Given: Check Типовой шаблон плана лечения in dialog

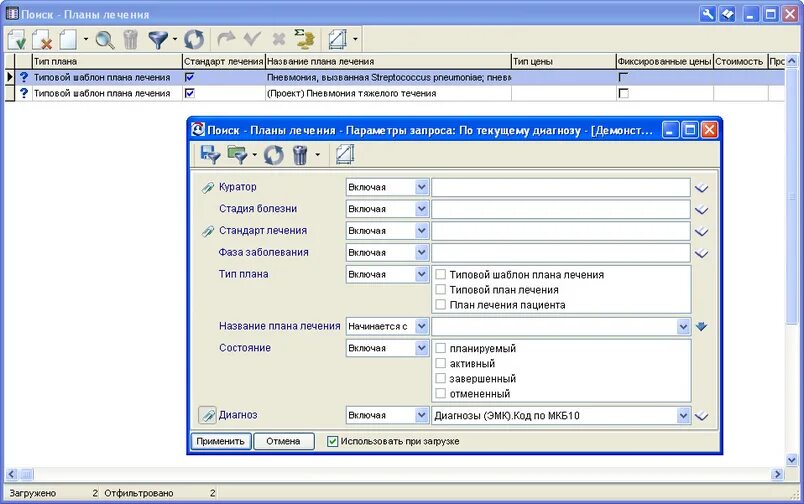Looking at the screenshot, I should pos(440,274).
